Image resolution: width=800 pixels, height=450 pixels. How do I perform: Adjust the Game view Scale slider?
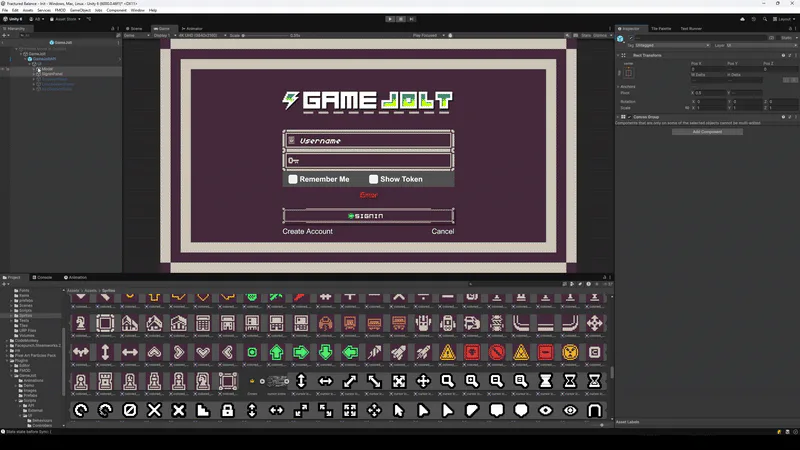[x=265, y=36]
